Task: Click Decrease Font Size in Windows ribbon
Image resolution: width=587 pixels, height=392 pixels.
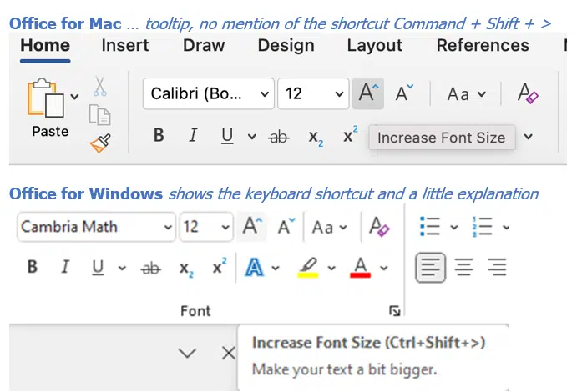Action: [x=286, y=226]
